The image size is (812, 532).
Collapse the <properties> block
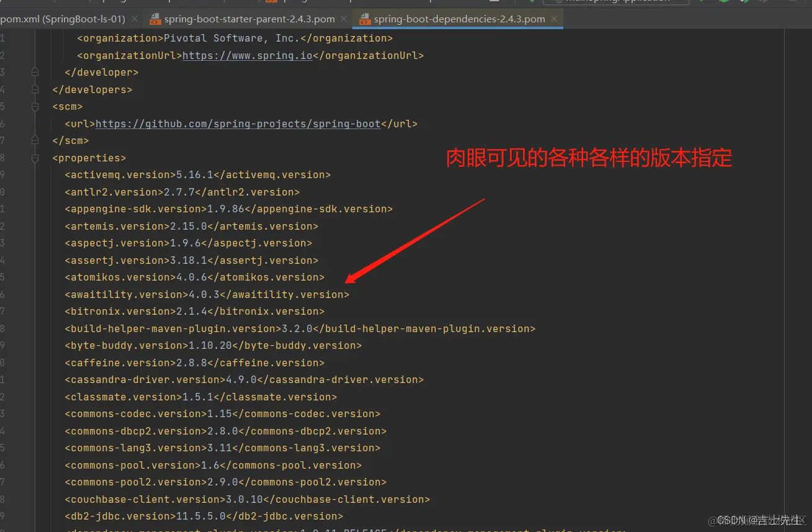35,158
